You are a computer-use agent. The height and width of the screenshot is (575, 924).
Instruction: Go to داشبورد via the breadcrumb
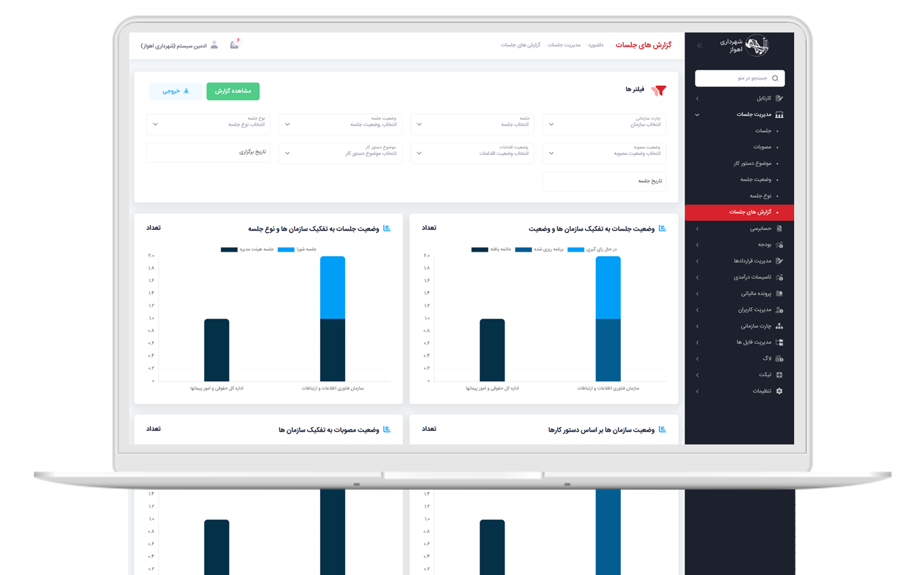(595, 45)
